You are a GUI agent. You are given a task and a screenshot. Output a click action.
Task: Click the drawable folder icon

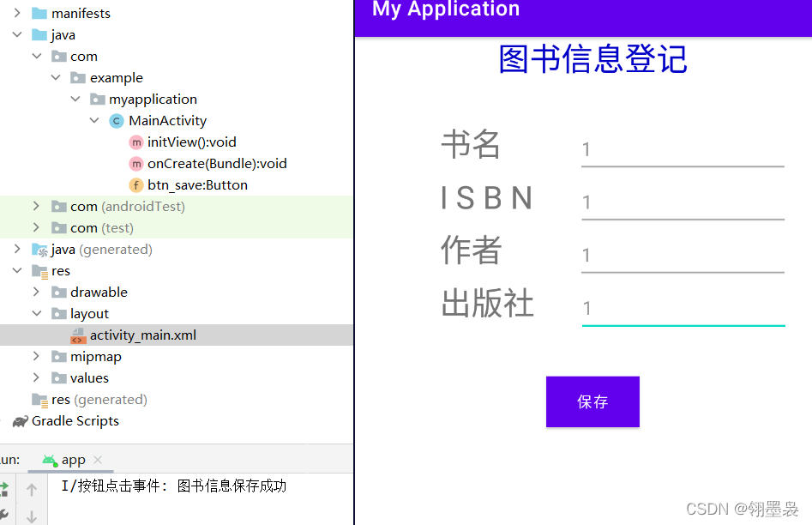point(57,292)
